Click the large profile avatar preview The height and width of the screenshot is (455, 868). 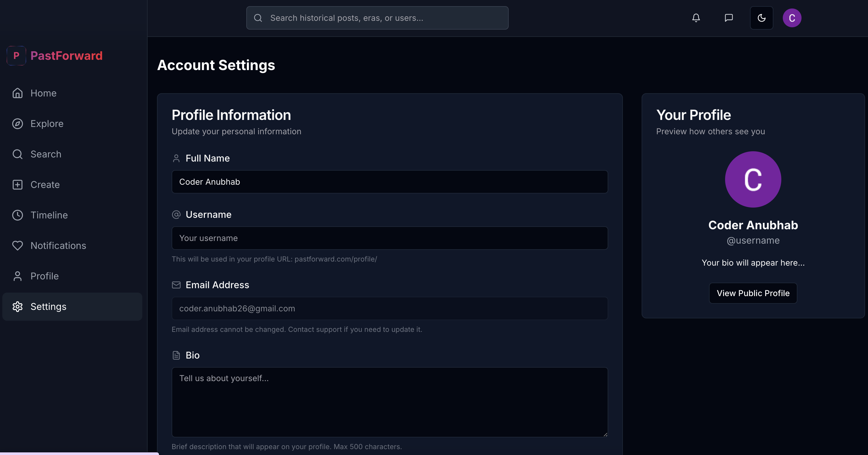[x=753, y=179]
